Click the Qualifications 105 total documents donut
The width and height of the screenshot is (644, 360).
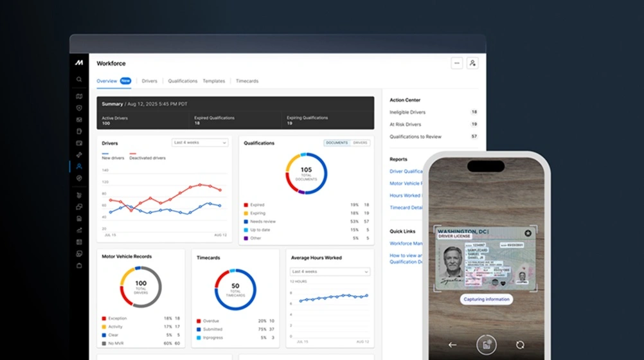click(307, 174)
